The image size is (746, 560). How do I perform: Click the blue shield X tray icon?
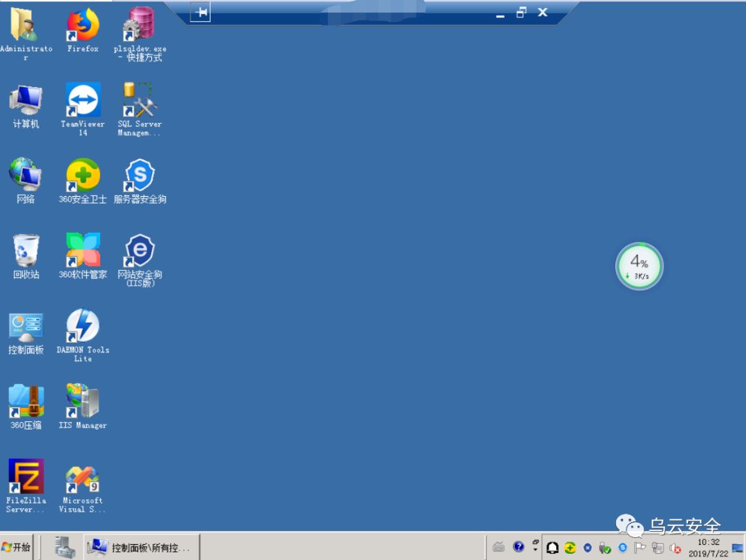click(588, 548)
